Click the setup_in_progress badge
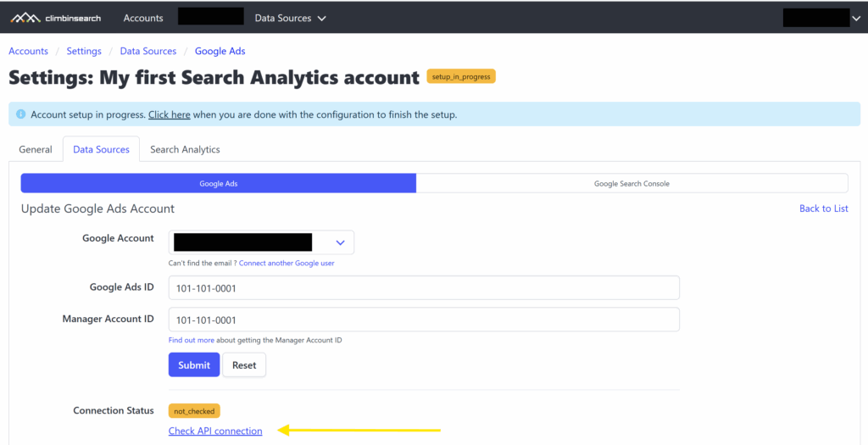Viewport: 868px width, 445px height. (461, 77)
